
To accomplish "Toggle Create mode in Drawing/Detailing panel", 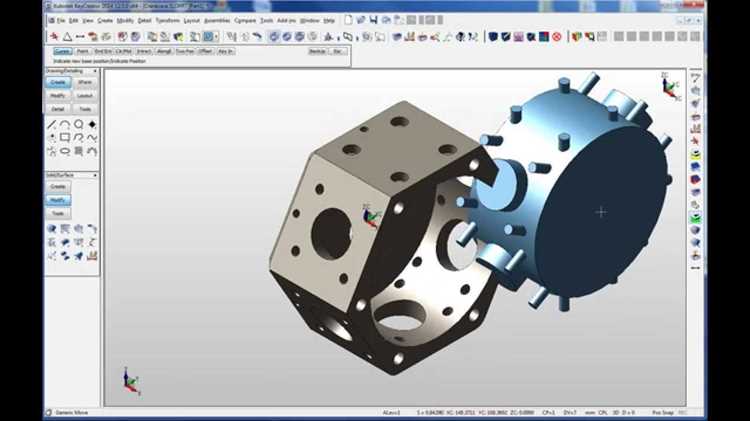I will (58, 82).
